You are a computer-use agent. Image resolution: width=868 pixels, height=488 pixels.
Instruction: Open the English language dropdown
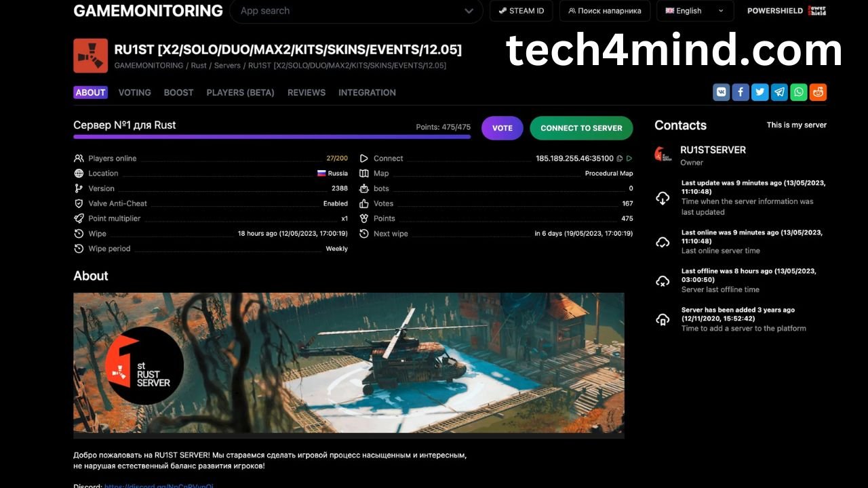tap(694, 11)
